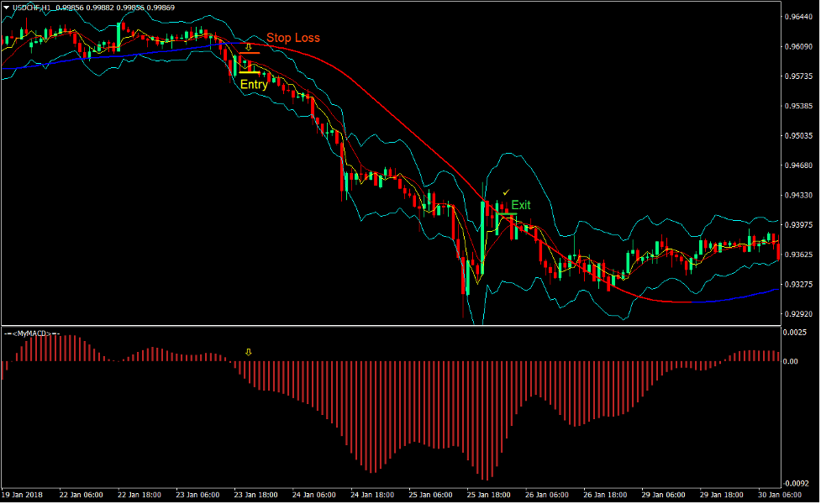Click the orange arrow below the Stop Loss text
Image resolution: width=821 pixels, height=504 pixels.
(249, 49)
